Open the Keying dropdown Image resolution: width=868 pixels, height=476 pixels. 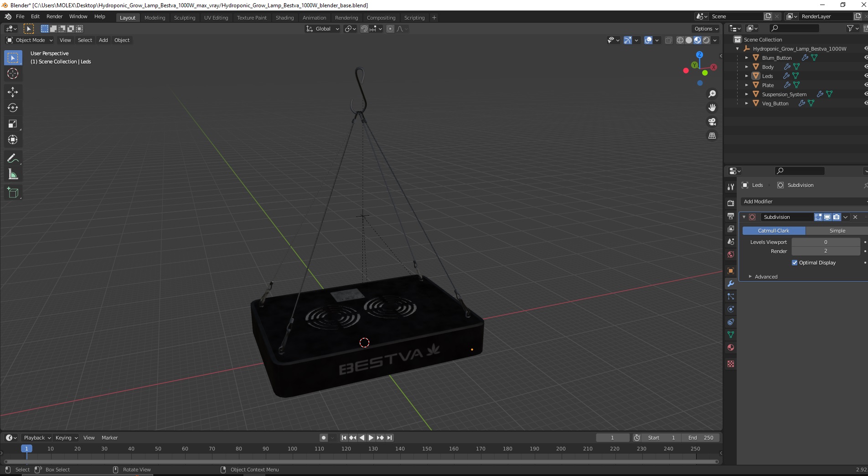pyautogui.click(x=66, y=438)
